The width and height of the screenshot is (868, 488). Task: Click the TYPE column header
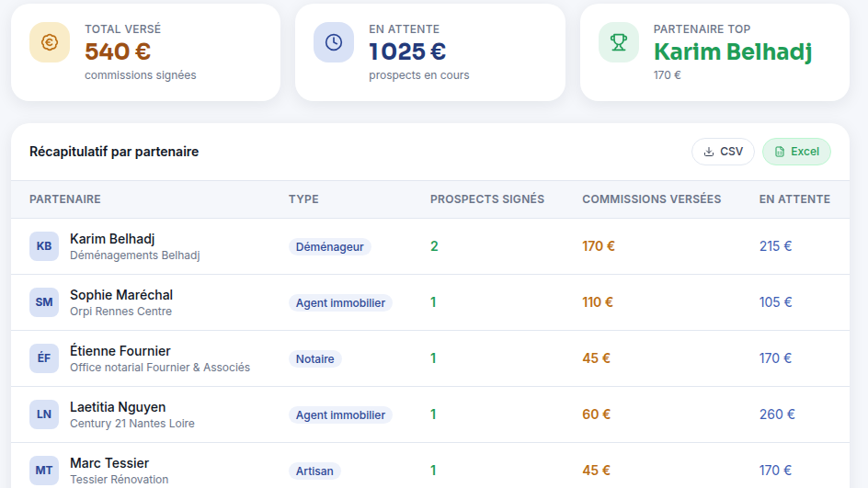pos(303,199)
